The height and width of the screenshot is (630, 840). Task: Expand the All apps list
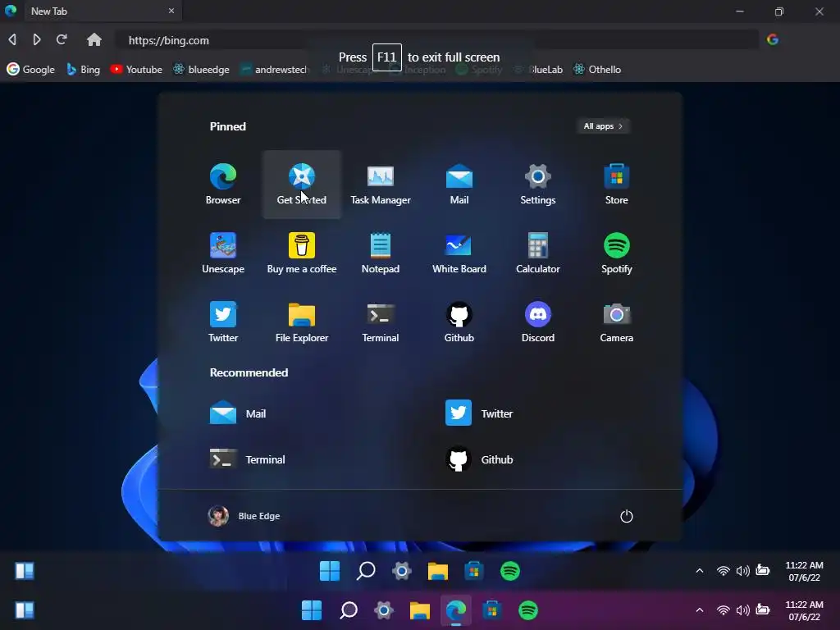[x=603, y=126]
